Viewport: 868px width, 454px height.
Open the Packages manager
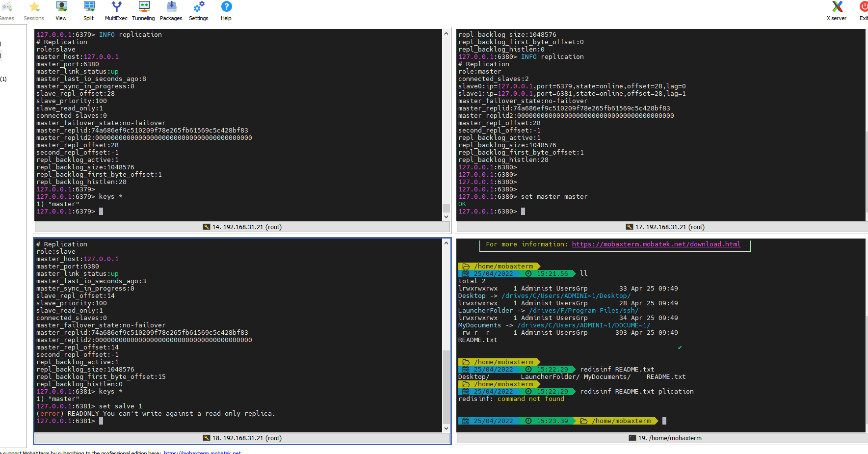click(171, 11)
